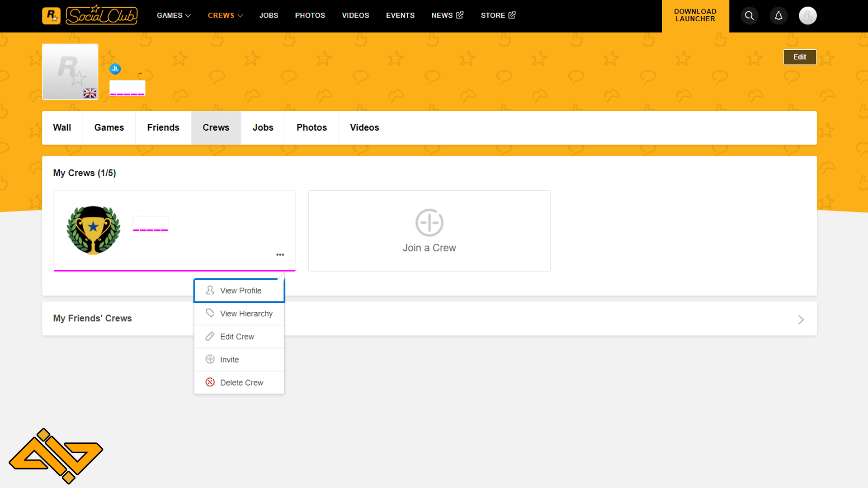The image size is (868, 488).
Task: Click the profile avatar picture
Action: click(x=70, y=71)
